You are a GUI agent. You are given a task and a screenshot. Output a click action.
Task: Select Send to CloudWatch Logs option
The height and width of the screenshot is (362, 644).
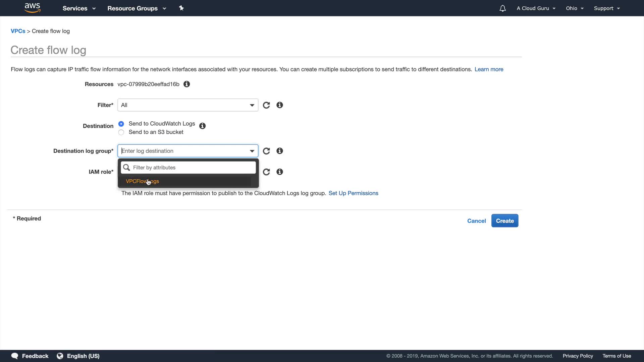pos(121,124)
